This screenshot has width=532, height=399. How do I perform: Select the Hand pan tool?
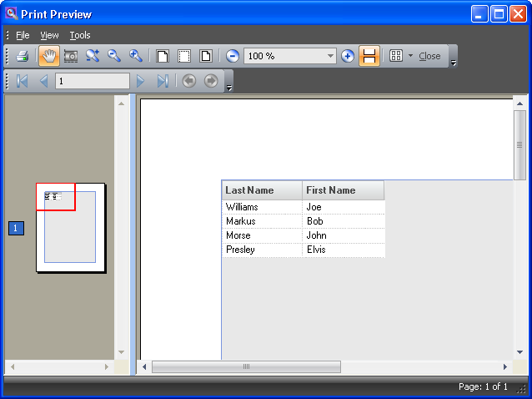49,56
